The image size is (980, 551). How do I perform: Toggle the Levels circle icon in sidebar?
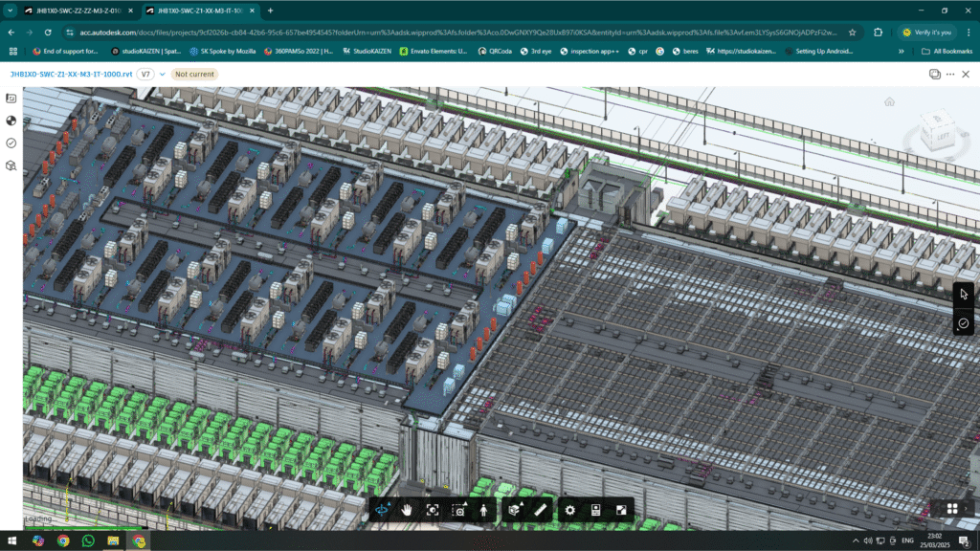tap(11, 121)
